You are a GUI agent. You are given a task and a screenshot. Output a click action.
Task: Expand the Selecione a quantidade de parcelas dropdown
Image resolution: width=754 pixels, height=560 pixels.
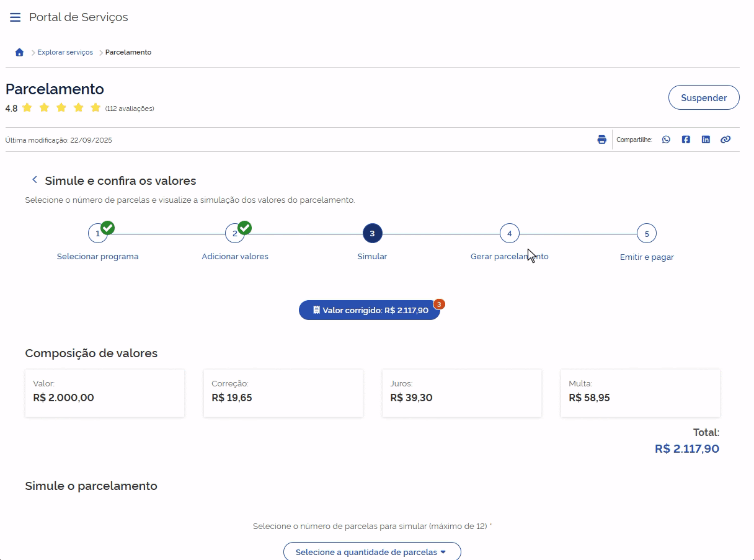[372, 551]
